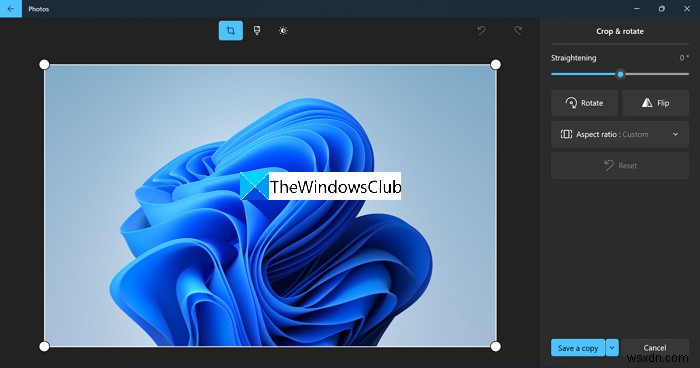The height and width of the screenshot is (368, 700).
Task: Click the Straightening 0° value
Action: point(684,58)
